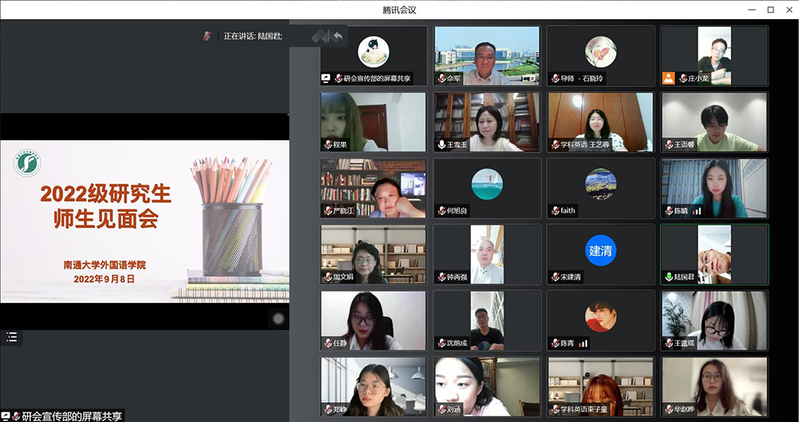
Task: Click the double-arrow icon next to the reply arrow
Action: point(319,36)
